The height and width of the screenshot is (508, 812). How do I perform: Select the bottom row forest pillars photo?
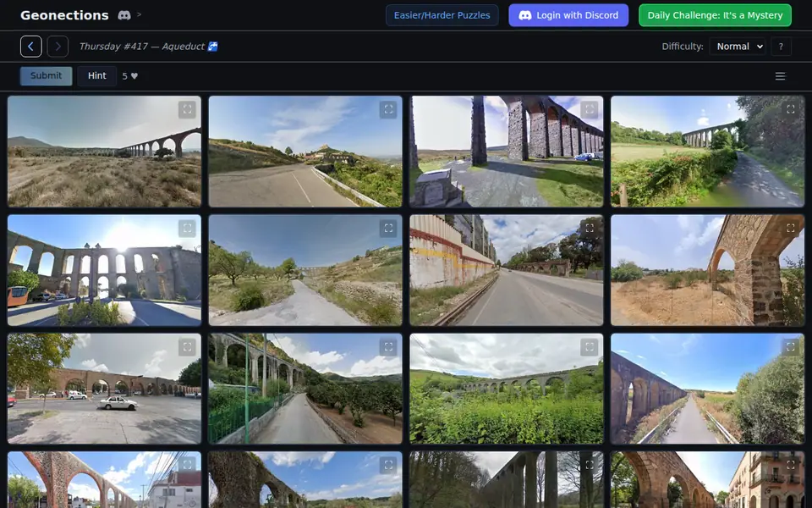pos(507,480)
